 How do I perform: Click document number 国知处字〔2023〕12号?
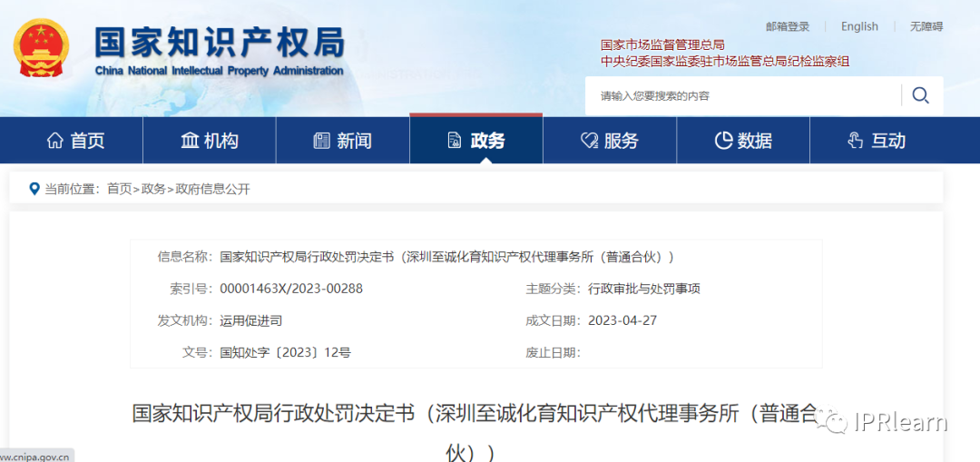click(286, 352)
